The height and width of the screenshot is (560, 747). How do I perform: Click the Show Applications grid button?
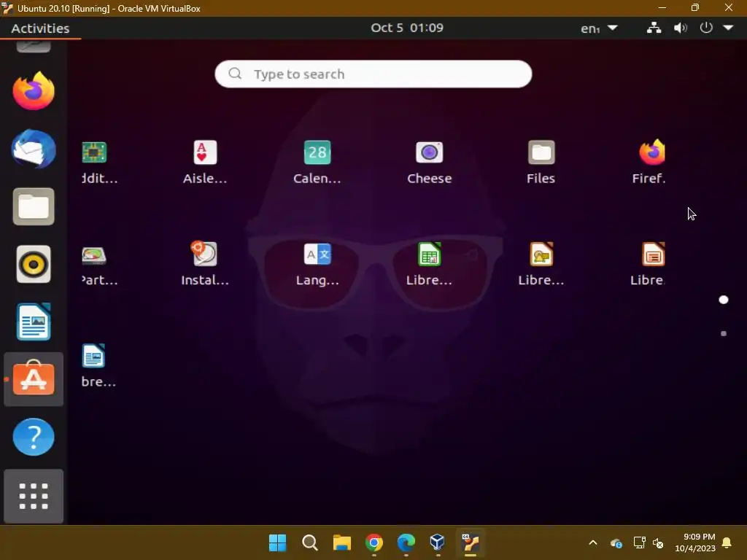pos(34,496)
